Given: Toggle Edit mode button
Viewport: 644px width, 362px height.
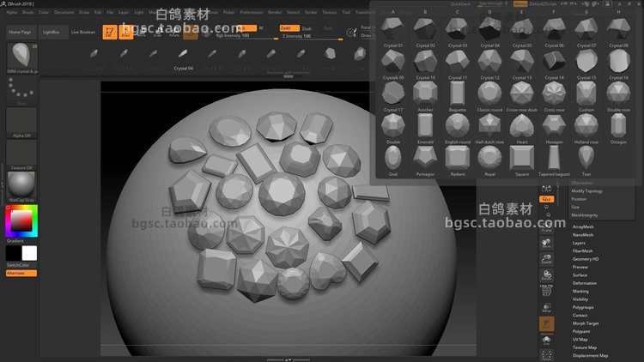Looking at the screenshot, I should (110, 32).
